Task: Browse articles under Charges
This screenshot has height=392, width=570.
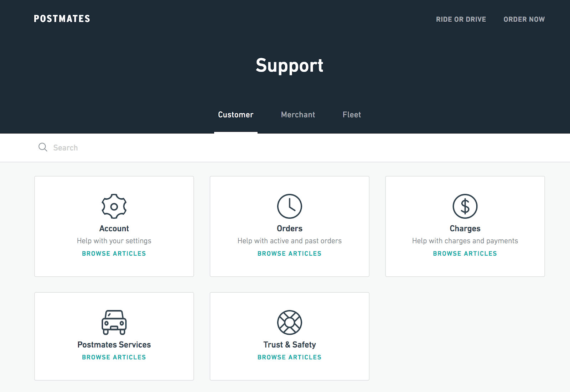Action: 465,254
